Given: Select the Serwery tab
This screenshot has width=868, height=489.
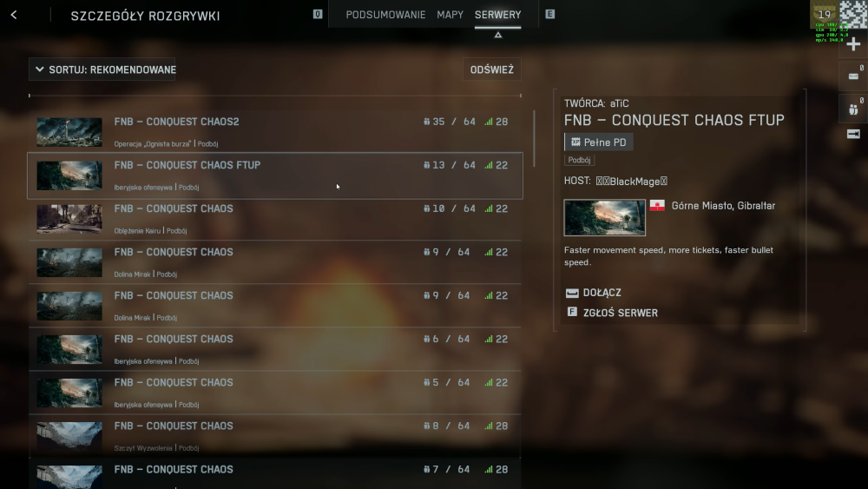Looking at the screenshot, I should coord(497,15).
